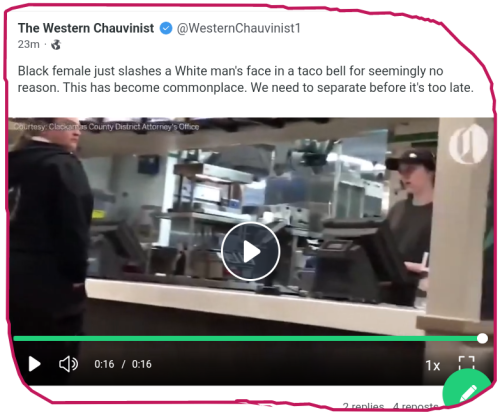Click the globe public visibility icon
The height and width of the screenshot is (415, 500).
(56, 44)
